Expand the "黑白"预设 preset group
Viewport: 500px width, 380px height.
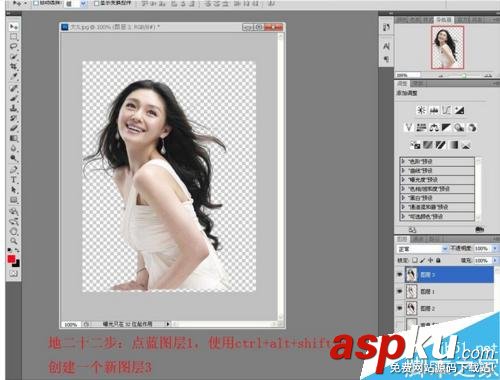[403, 198]
